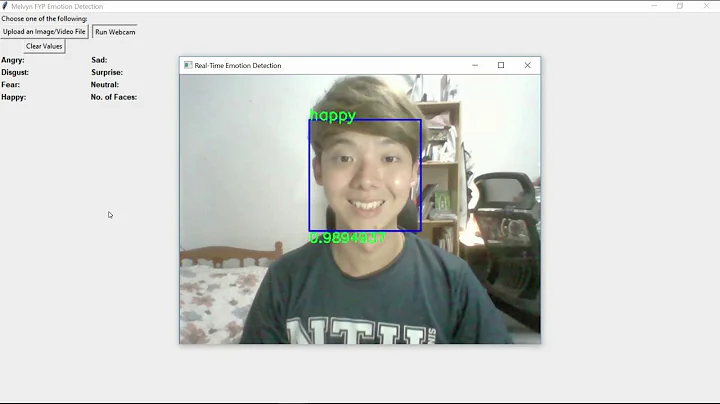Click the 'No. of Faces:' label

point(114,97)
